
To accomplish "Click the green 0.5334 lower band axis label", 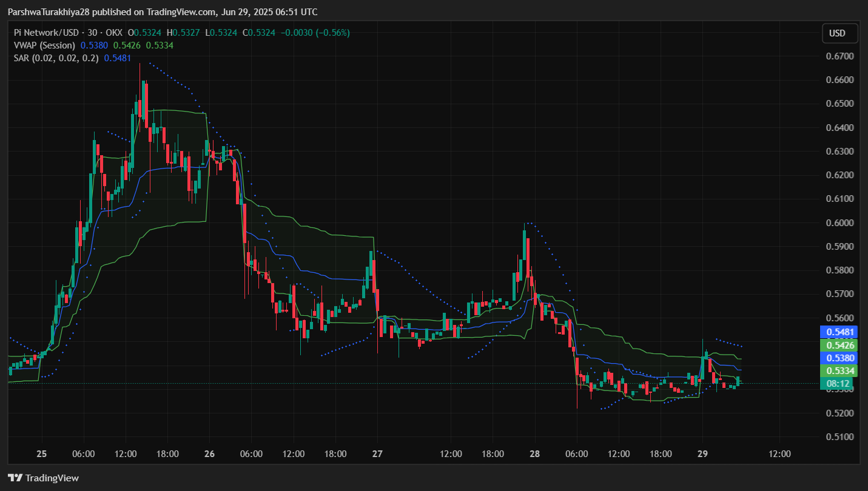I will pyautogui.click(x=838, y=371).
